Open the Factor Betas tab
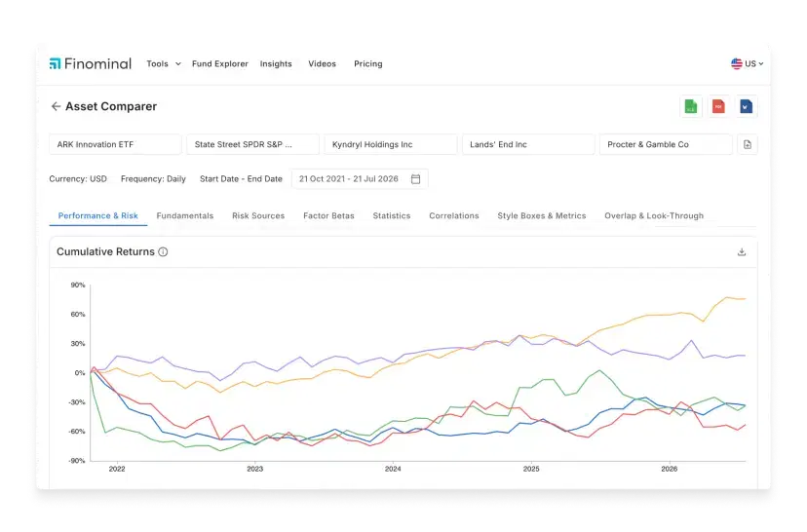The width and height of the screenshot is (807, 532). [x=328, y=215]
